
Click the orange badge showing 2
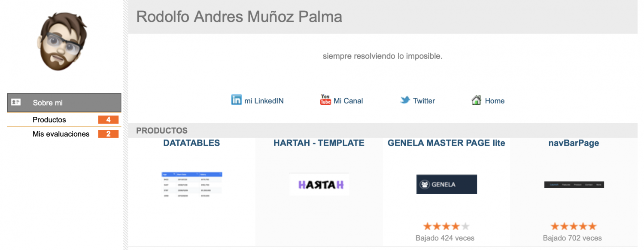pyautogui.click(x=108, y=134)
